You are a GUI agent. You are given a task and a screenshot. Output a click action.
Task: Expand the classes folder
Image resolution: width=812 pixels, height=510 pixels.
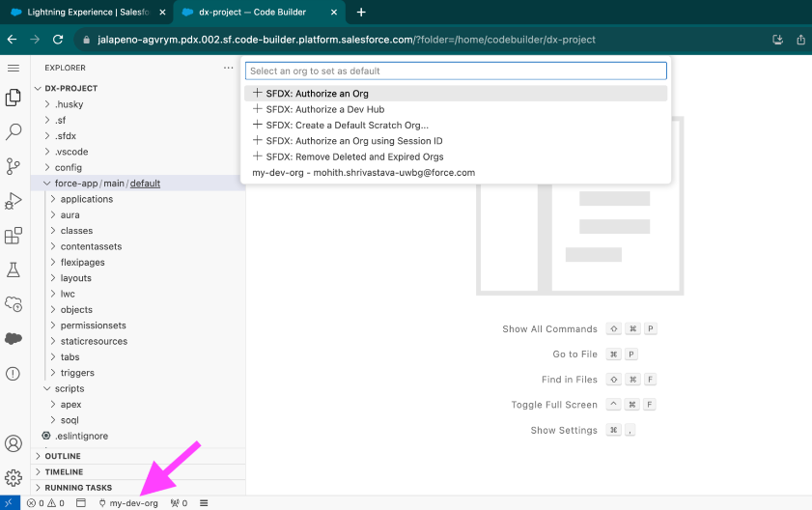coord(76,231)
